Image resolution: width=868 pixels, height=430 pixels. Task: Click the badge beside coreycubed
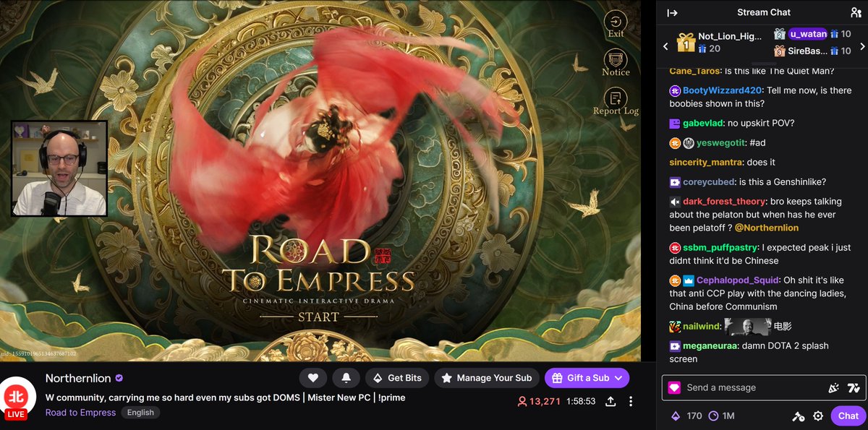coord(675,182)
